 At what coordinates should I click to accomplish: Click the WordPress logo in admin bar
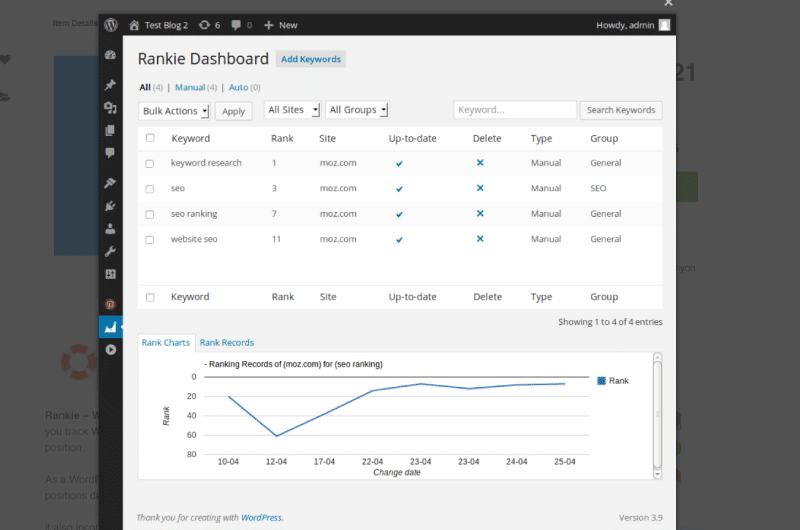tap(111, 24)
